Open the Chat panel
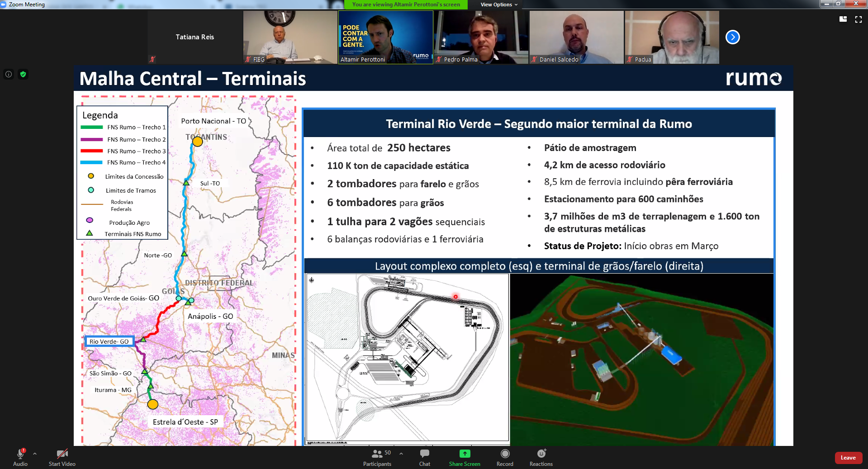This screenshot has height=469, width=868. click(425, 457)
